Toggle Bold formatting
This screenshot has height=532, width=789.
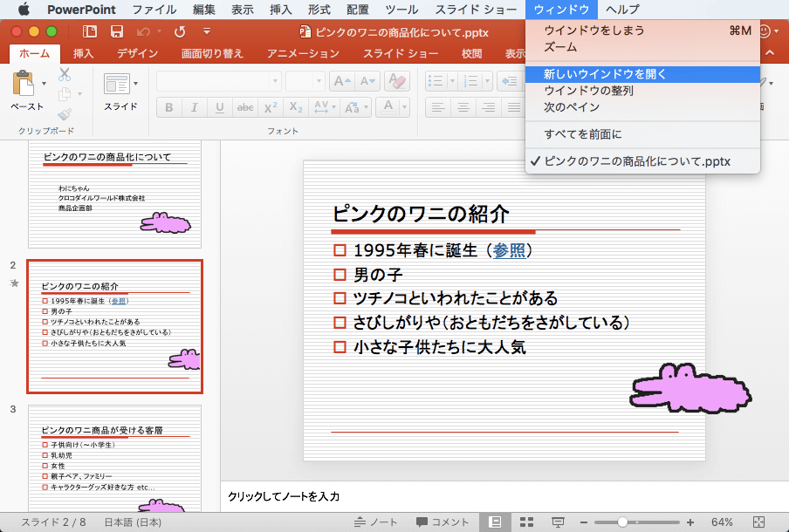[x=169, y=107]
